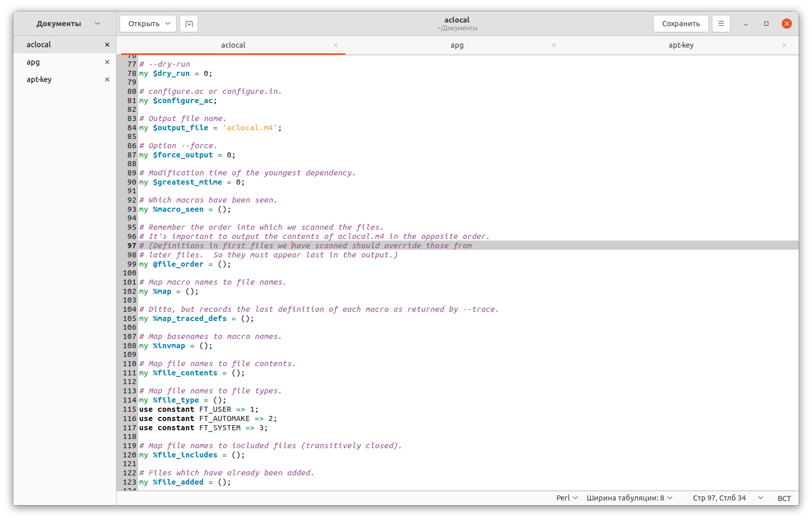Close apt-key in the side panel
812x520 pixels.
click(x=107, y=79)
